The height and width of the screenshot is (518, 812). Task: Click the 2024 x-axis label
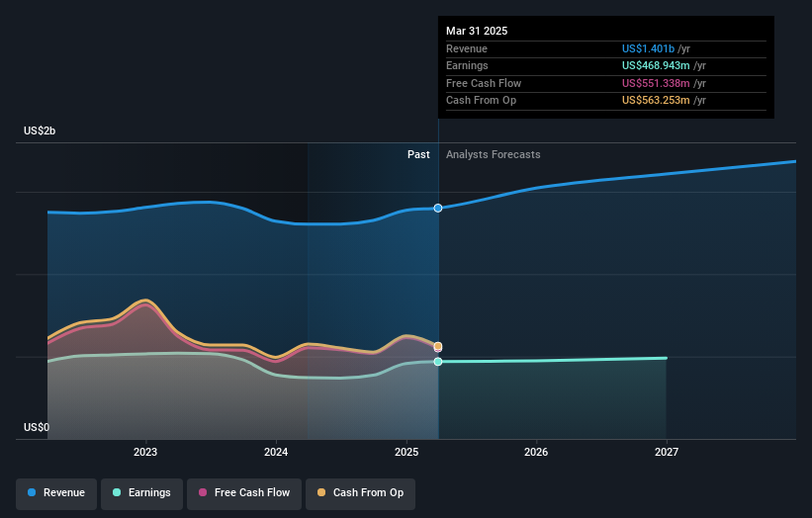[x=276, y=453]
